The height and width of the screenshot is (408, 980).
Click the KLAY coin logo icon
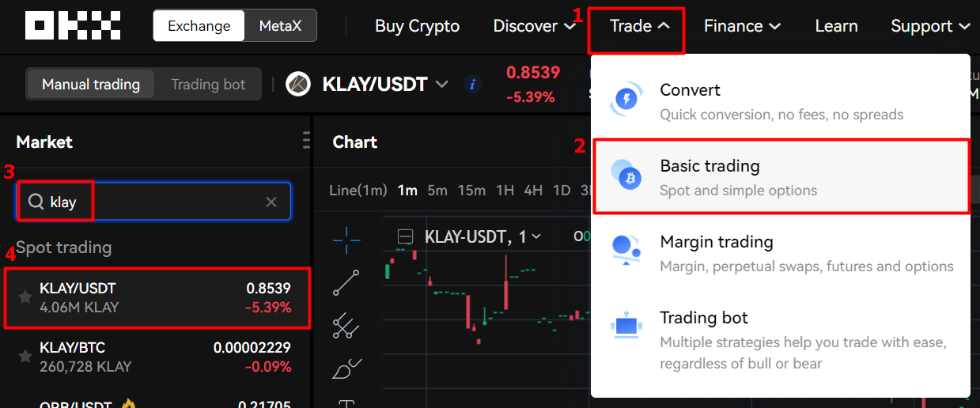coord(298,84)
